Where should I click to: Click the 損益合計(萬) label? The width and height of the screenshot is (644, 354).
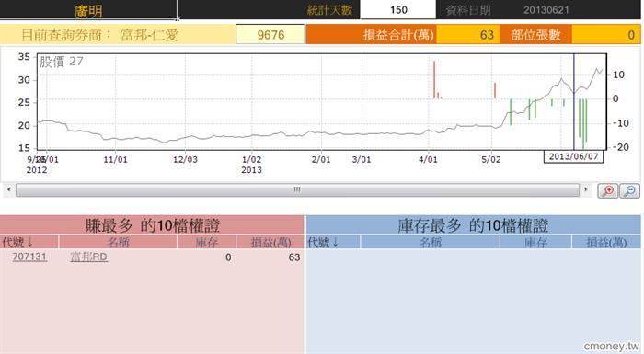tap(398, 35)
